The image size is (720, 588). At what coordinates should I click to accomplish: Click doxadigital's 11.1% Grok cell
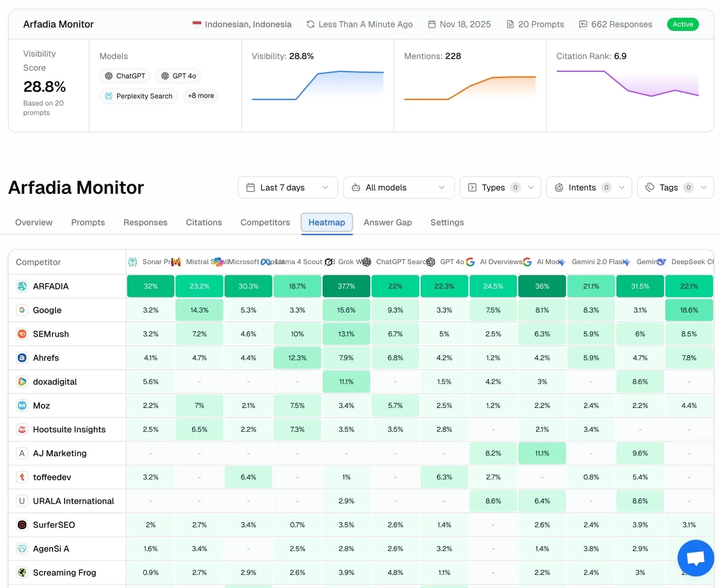point(346,381)
